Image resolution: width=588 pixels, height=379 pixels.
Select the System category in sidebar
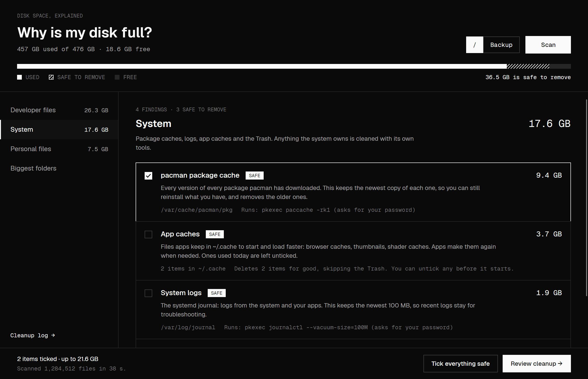pyautogui.click(x=59, y=129)
